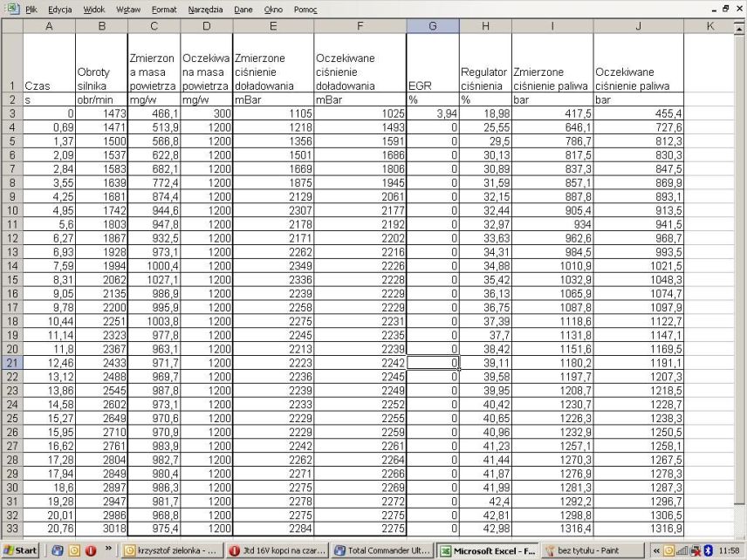The width and height of the screenshot is (747, 560).
Task: Open the Wstaw menu
Action: [x=128, y=10]
